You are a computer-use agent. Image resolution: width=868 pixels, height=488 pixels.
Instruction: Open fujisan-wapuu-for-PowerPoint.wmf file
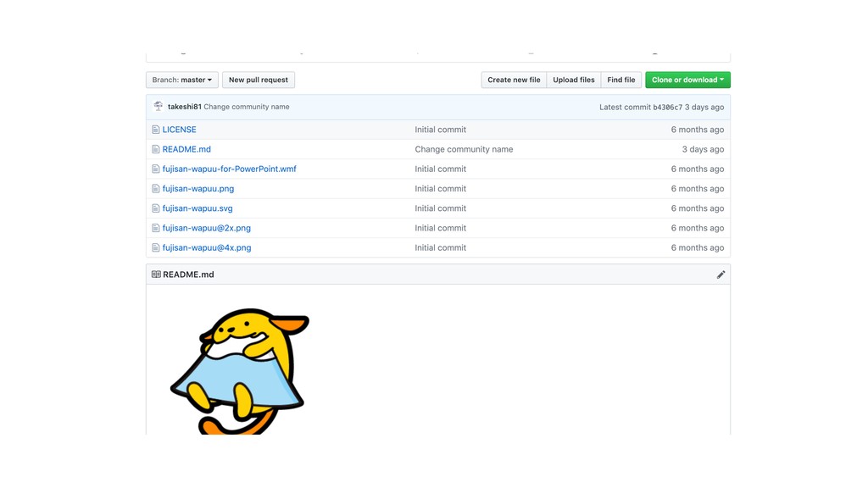pos(229,169)
